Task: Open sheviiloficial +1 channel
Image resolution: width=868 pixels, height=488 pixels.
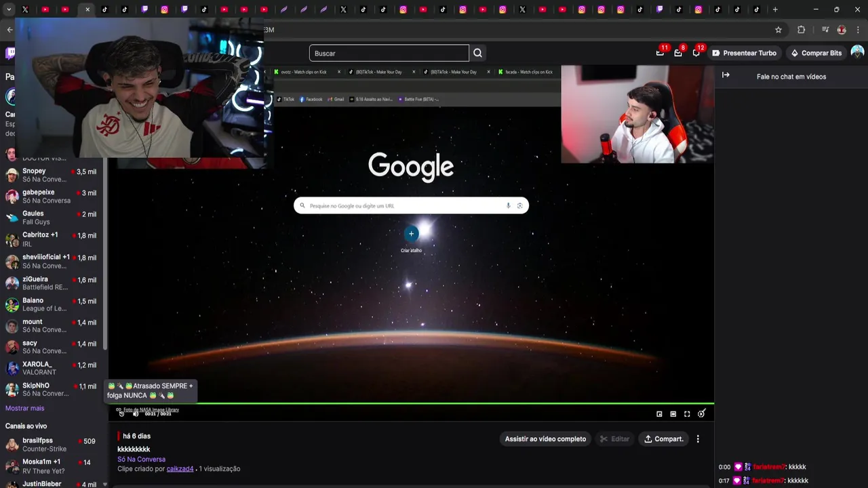Action: 53,261
